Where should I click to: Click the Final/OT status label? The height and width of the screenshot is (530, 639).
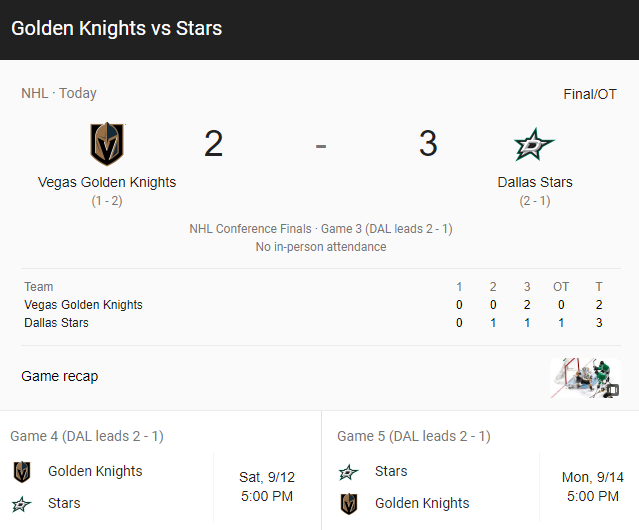click(x=590, y=94)
